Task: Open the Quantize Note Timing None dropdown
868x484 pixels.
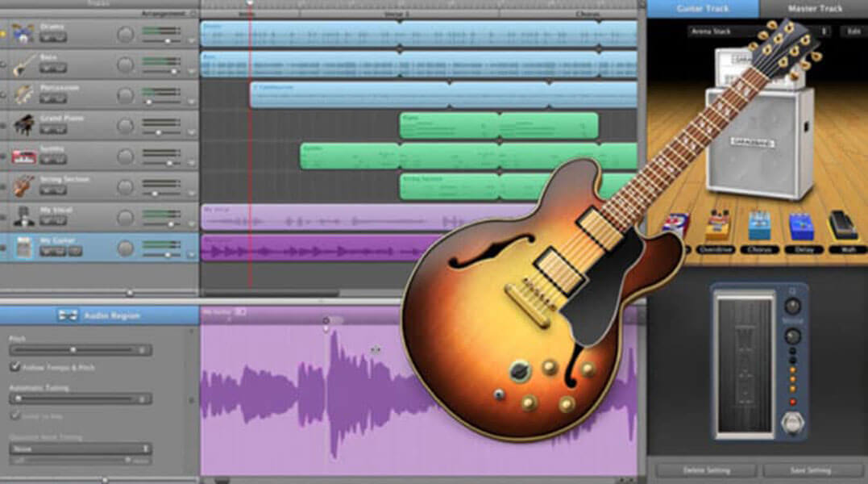Action: coord(81,449)
